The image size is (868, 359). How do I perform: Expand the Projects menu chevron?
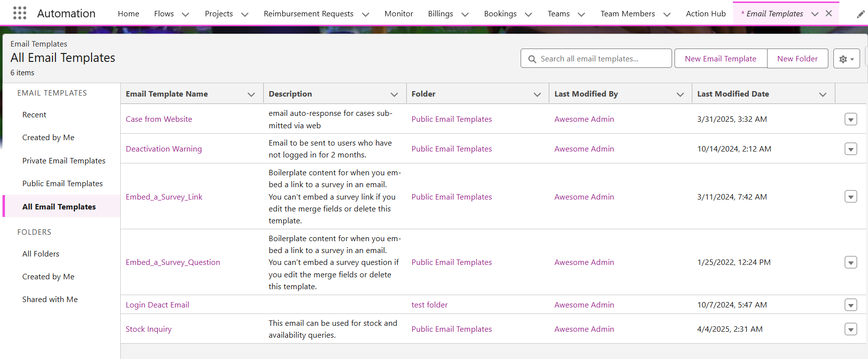click(244, 14)
